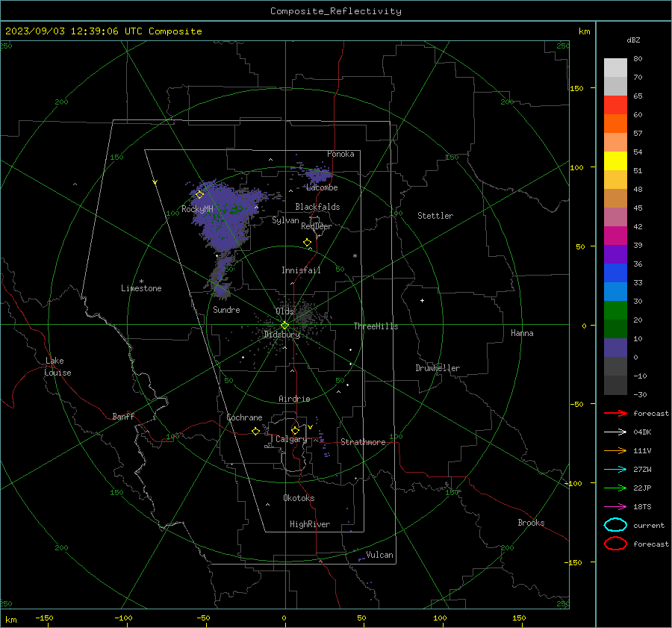Click the Ponoka town label

(340, 154)
